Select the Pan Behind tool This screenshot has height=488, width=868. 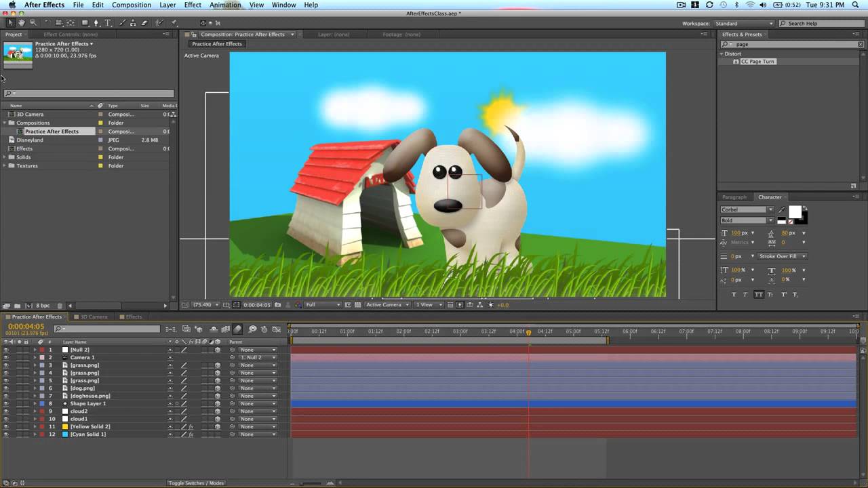point(70,23)
